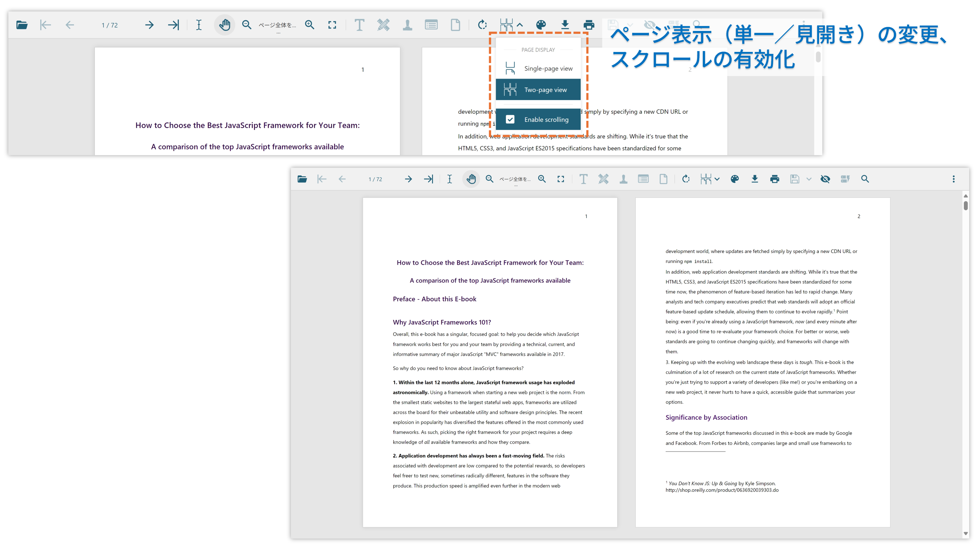The width and height of the screenshot is (980, 551).
Task: Click scroll-down arrow of lower viewer scrollbar
Action: point(965,534)
